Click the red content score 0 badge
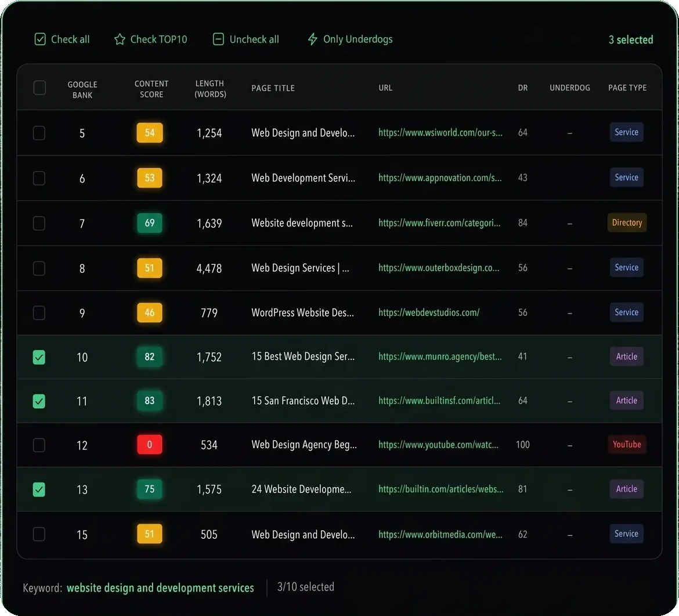 coord(149,445)
